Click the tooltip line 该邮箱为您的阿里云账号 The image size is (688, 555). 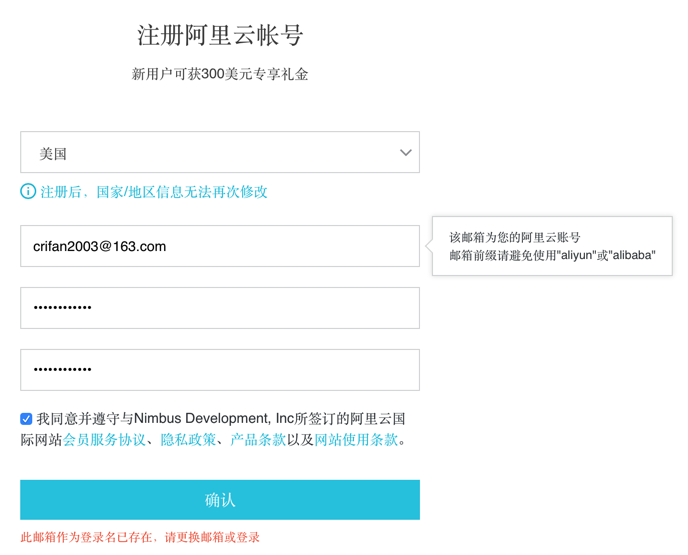coord(515,237)
